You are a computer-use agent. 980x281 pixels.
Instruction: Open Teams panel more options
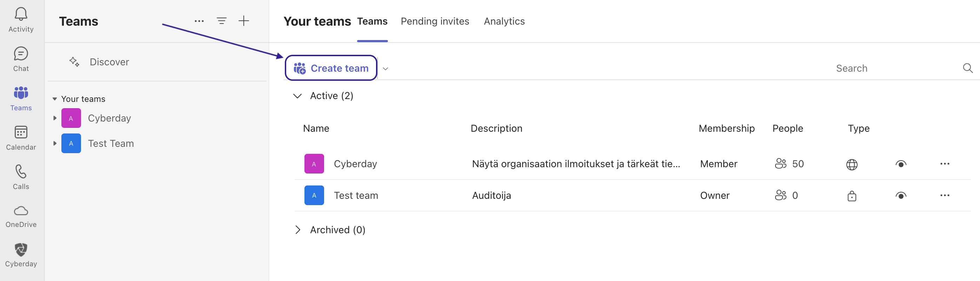coord(199,21)
